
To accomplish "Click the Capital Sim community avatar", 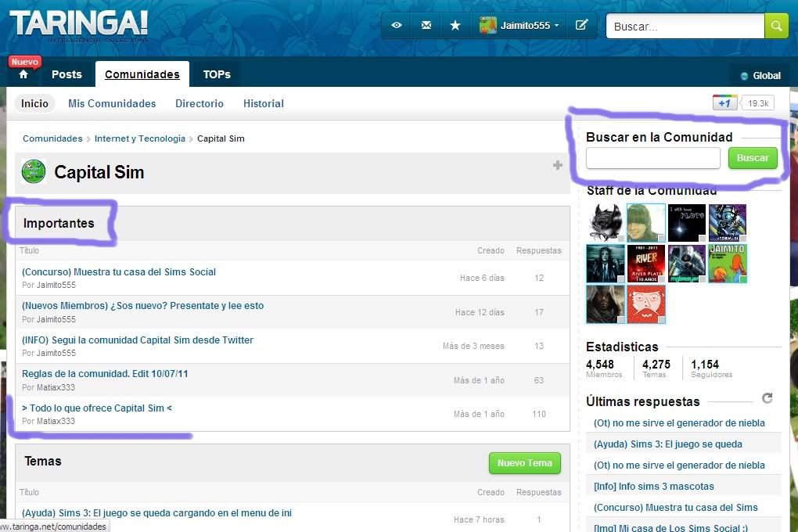I will [x=34, y=171].
